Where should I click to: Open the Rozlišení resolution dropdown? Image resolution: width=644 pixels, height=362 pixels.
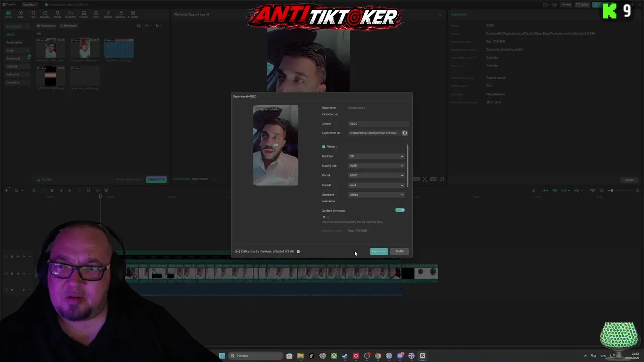tap(376, 156)
